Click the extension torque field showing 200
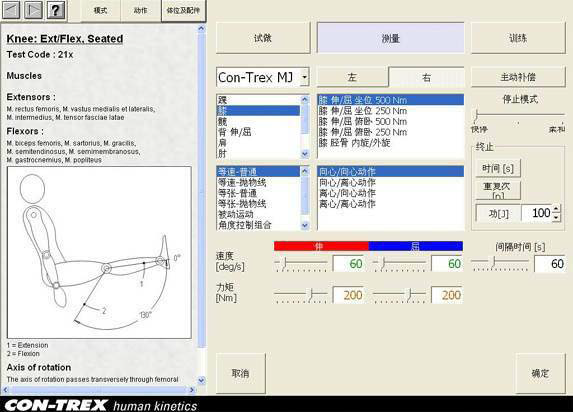The width and height of the screenshot is (573, 412). tap(349, 295)
